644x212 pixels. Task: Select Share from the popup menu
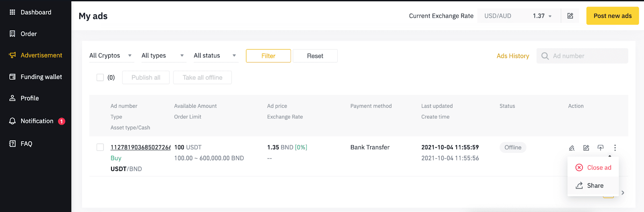pyautogui.click(x=593, y=185)
